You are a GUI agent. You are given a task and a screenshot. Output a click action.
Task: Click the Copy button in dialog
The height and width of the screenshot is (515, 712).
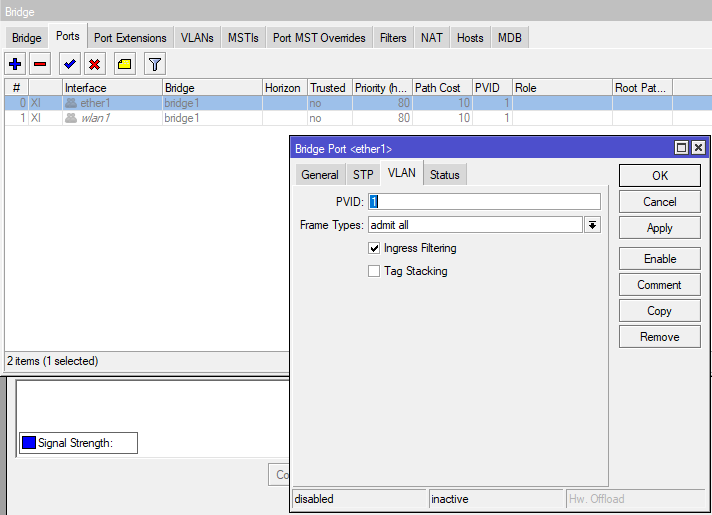[x=660, y=311]
